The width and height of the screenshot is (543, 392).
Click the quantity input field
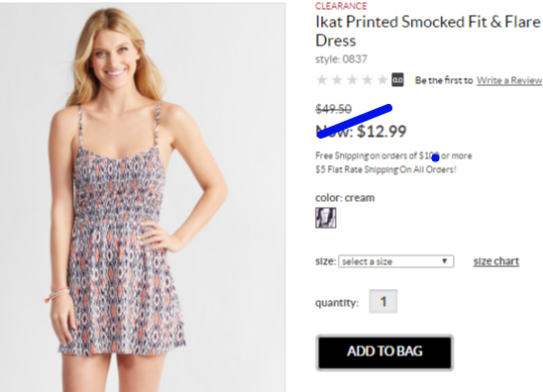[x=383, y=301]
